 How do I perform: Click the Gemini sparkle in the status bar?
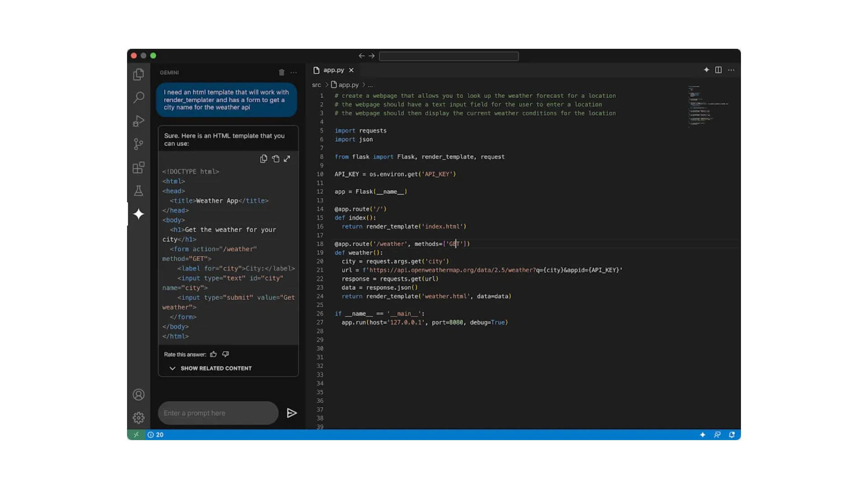pos(703,435)
